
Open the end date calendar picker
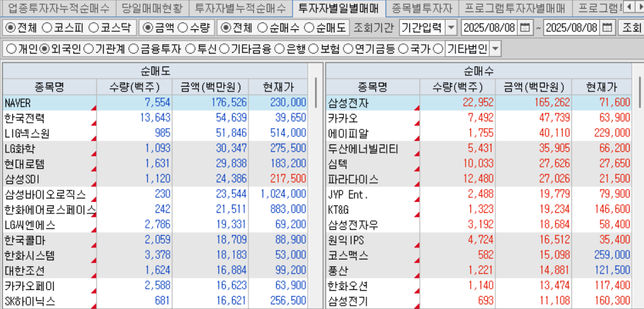pos(609,28)
